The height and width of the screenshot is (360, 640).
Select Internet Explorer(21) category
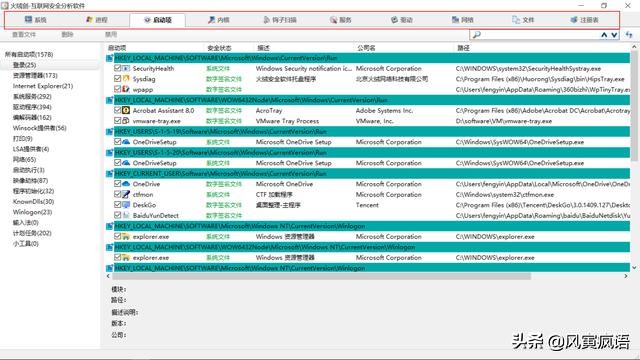(43, 86)
